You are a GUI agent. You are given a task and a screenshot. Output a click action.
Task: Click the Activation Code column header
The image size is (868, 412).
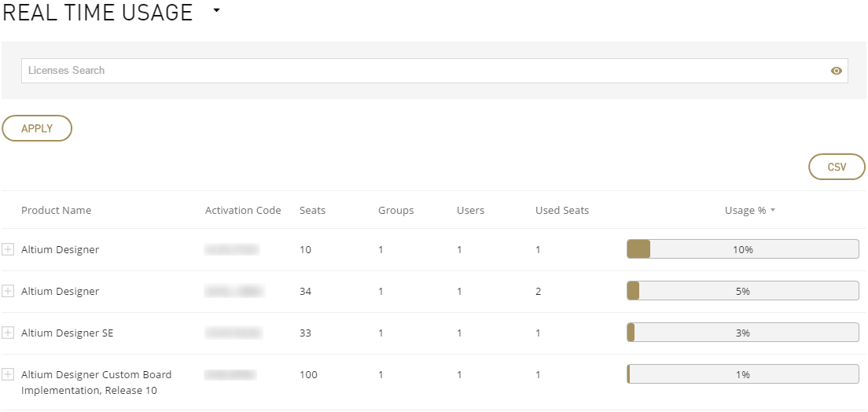coord(243,210)
